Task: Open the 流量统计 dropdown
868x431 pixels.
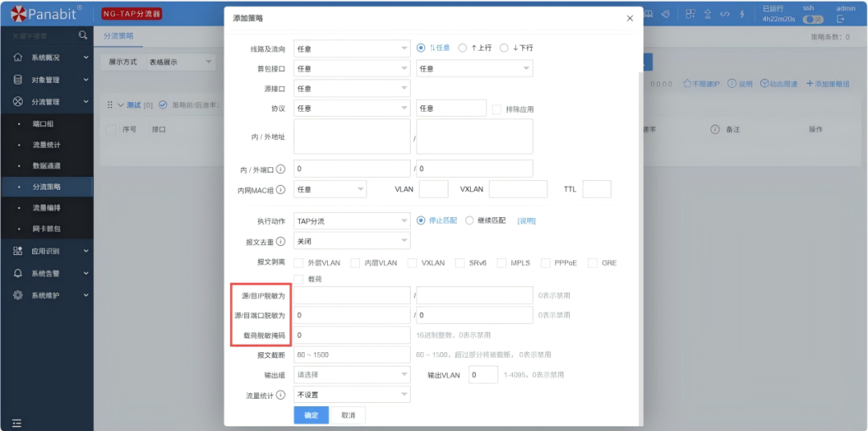Action: [352, 395]
